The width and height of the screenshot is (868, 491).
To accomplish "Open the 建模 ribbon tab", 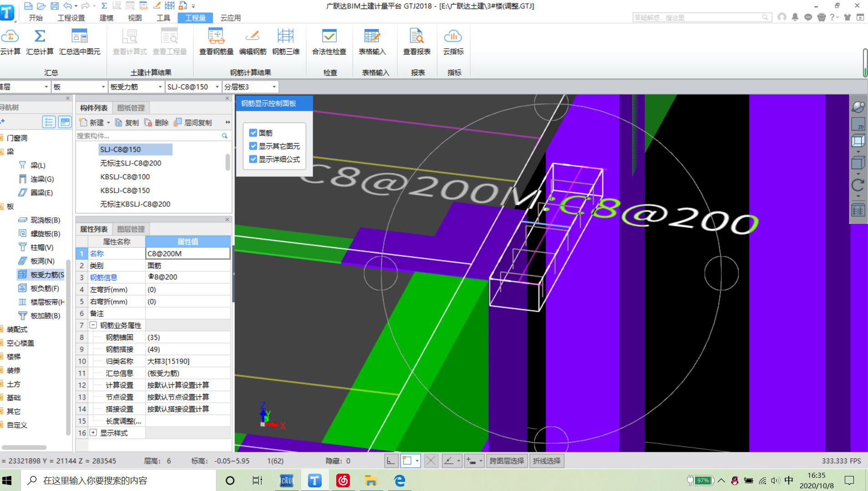I will (x=106, y=18).
